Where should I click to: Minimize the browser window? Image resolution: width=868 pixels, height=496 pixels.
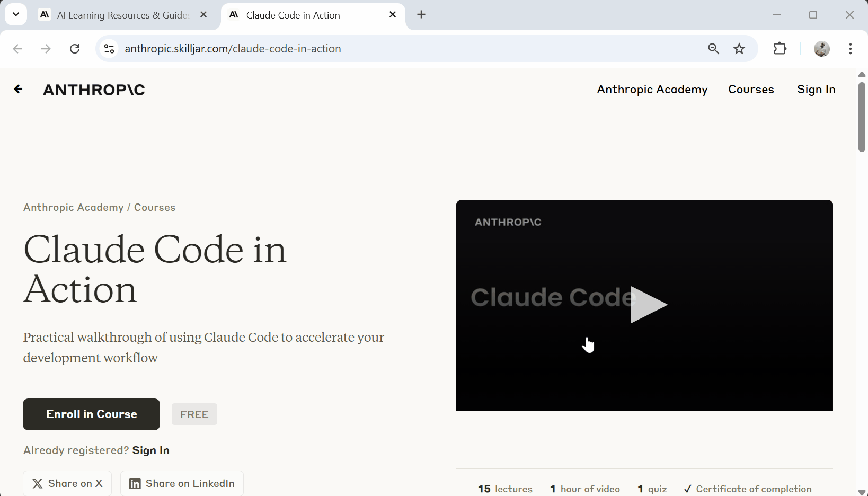777,15
